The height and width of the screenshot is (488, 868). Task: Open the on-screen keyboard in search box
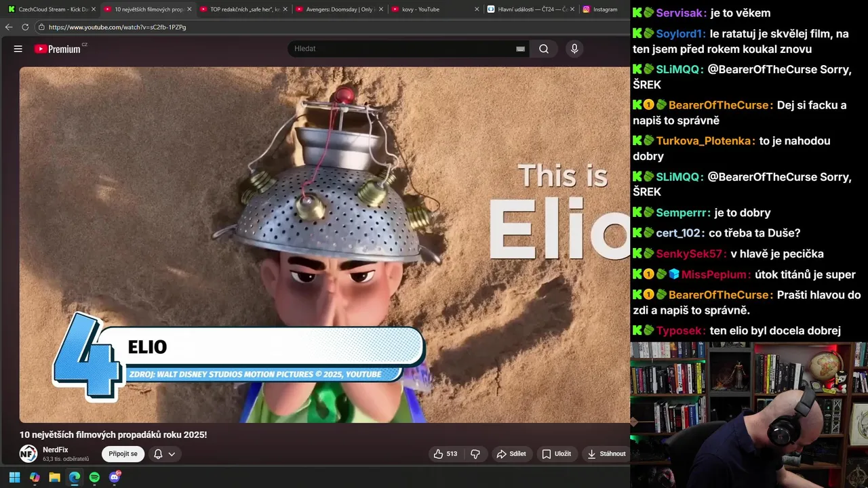coord(520,49)
